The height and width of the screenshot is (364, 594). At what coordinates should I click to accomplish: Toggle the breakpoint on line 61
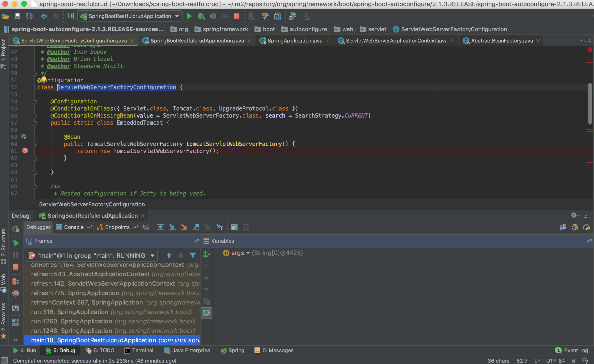(25, 151)
